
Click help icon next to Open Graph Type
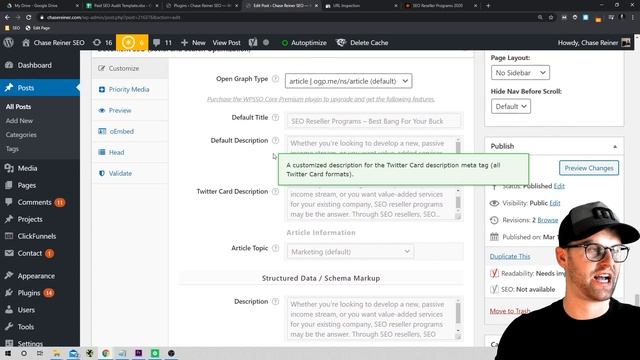coord(276,79)
